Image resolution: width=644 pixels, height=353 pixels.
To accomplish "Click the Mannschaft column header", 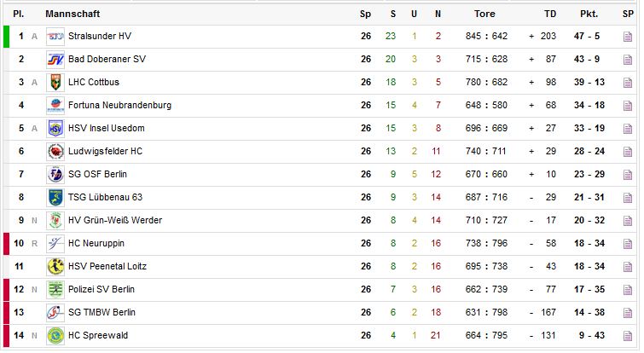I will coord(69,14).
